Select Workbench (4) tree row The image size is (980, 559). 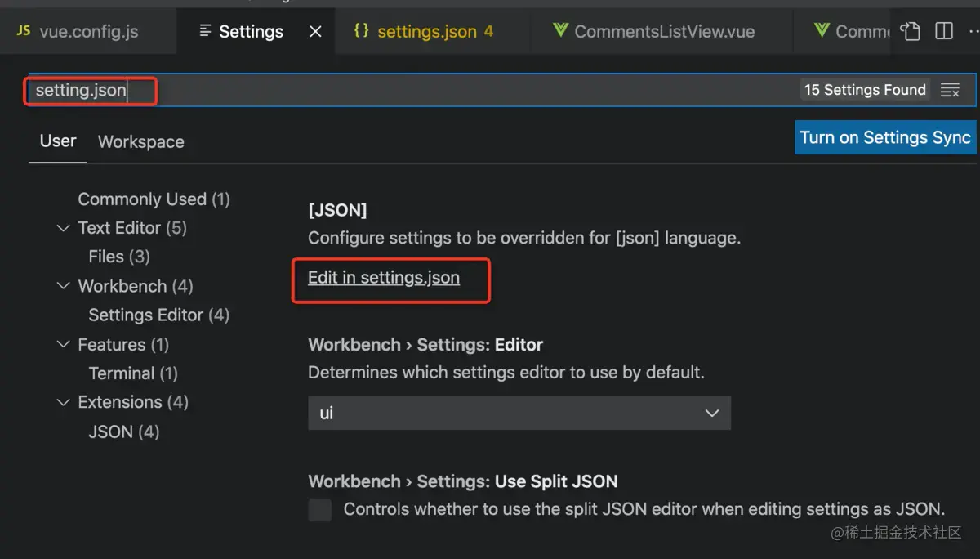pyautogui.click(x=136, y=286)
